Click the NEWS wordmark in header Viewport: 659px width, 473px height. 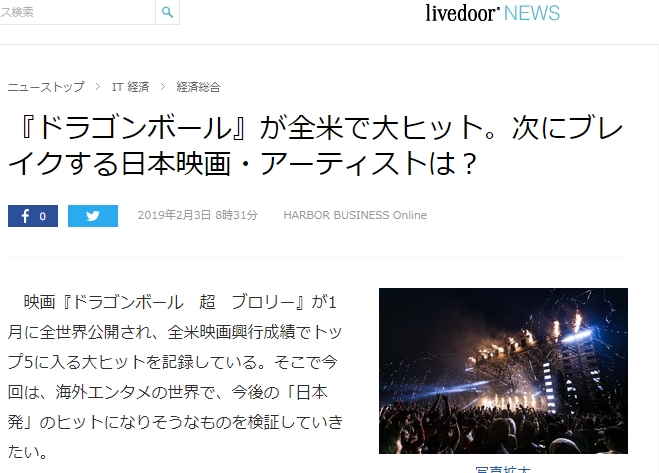pos(532,13)
